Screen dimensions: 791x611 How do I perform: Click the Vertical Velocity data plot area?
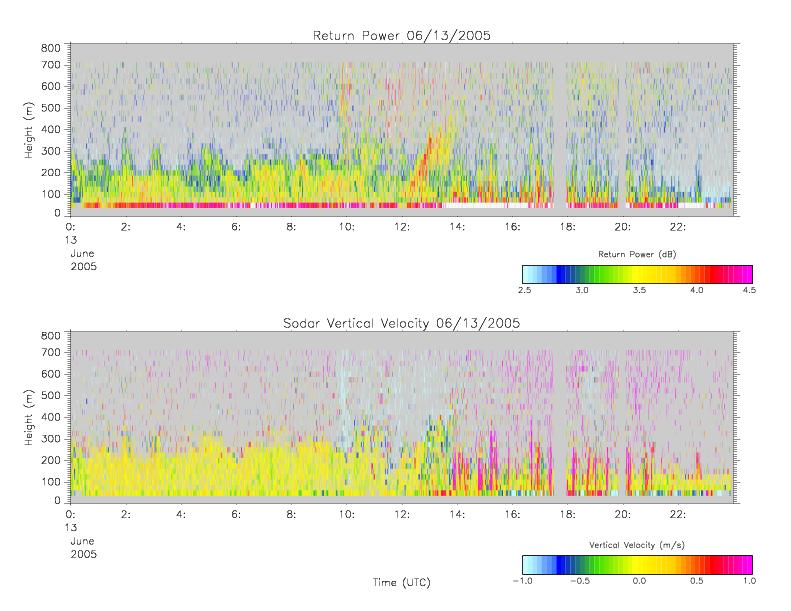[x=403, y=417]
